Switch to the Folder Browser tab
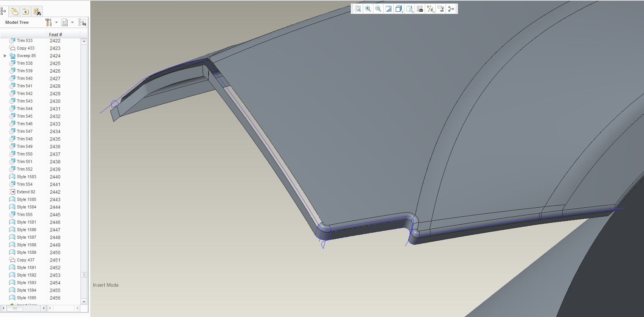This screenshot has height=317, width=644. pyautogui.click(x=14, y=11)
